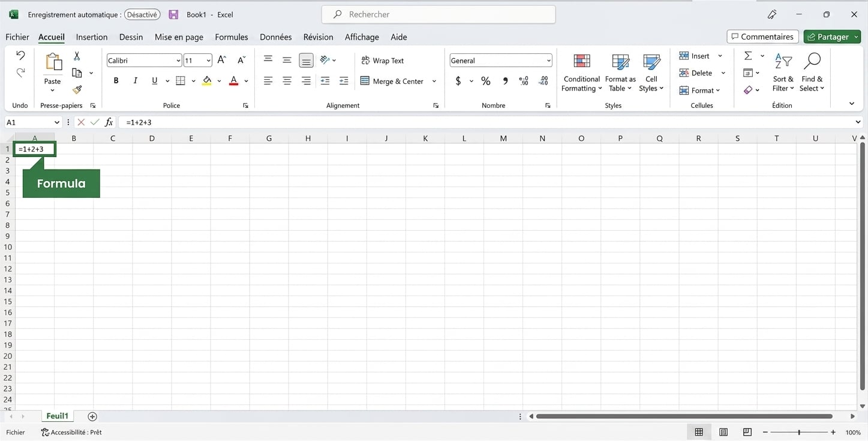Switch to Normal view in the status bar
This screenshot has width=868, height=441.
699,432
